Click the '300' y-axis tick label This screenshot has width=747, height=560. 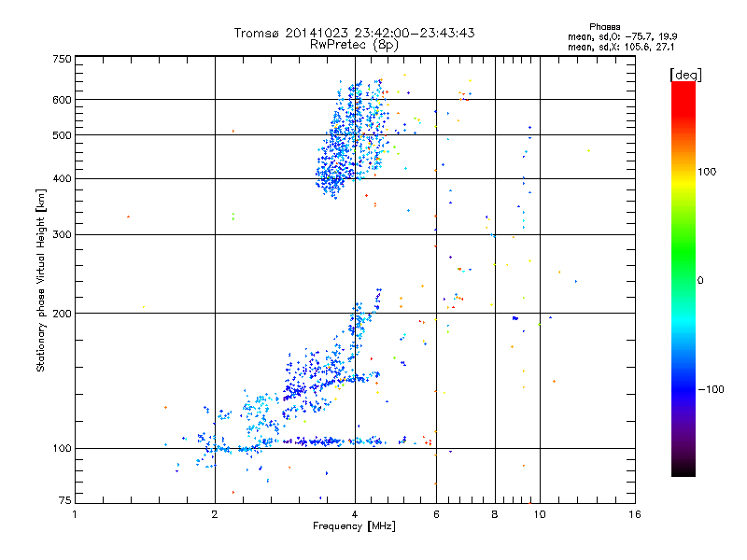pyautogui.click(x=62, y=235)
